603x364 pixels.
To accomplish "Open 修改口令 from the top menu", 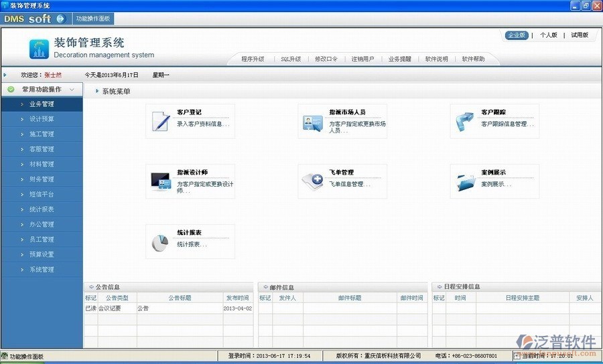I will (326, 59).
